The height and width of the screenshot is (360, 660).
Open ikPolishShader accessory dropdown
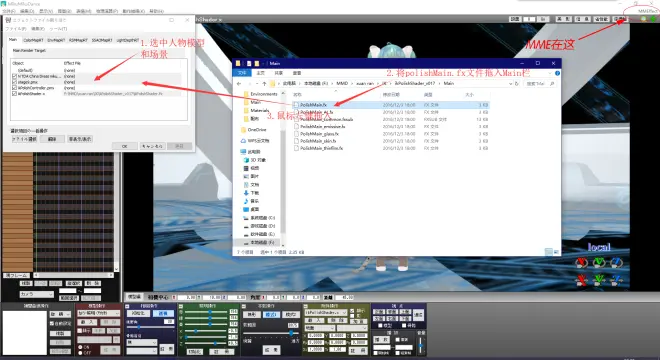326,313
